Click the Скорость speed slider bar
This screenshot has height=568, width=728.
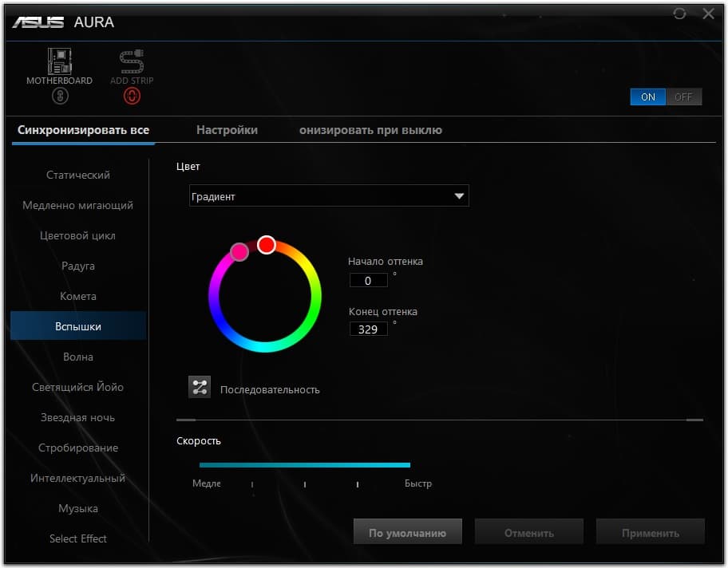[x=305, y=464]
